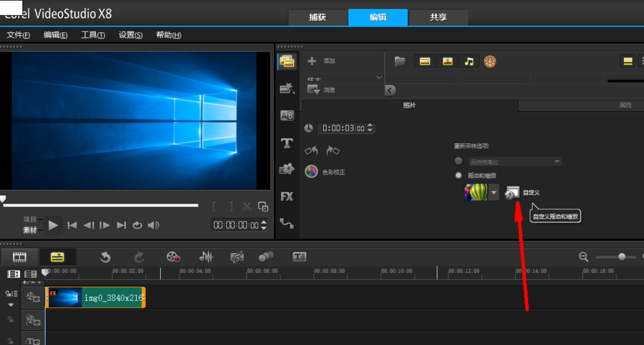Open the 捕获 step tab
The image size is (644, 345).
tap(318, 18)
